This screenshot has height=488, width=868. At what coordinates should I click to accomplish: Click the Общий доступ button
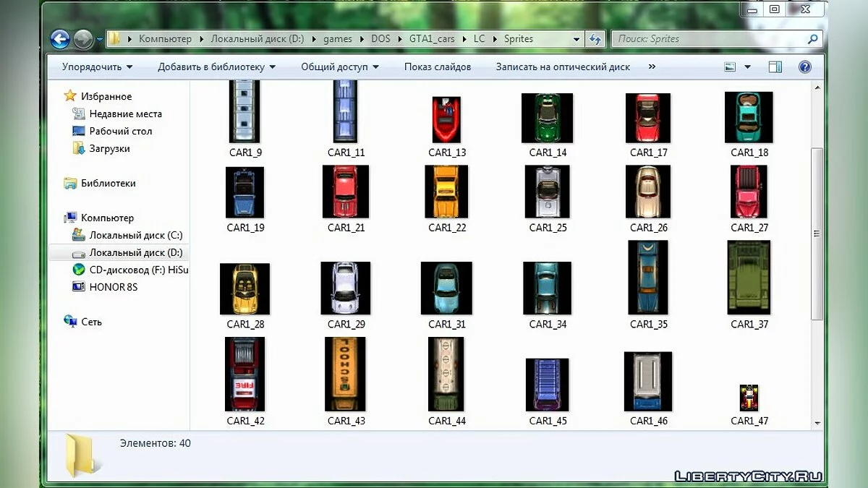[339, 66]
